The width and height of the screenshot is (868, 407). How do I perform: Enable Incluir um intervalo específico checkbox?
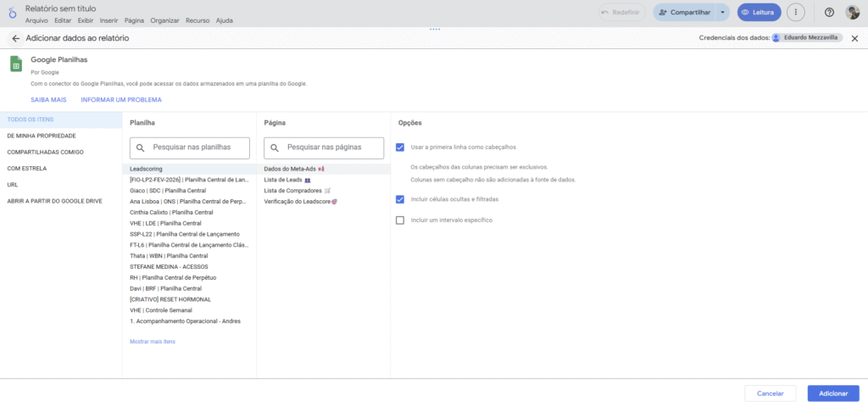(400, 220)
